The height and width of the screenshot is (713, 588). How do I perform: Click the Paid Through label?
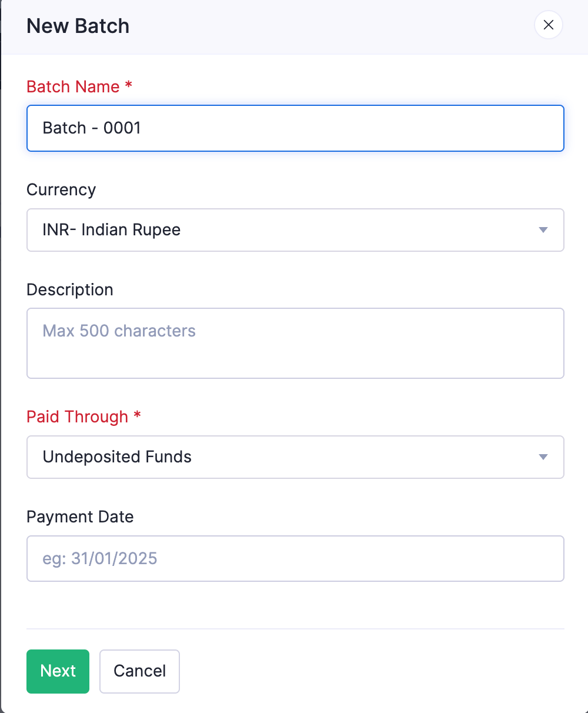coord(77,417)
